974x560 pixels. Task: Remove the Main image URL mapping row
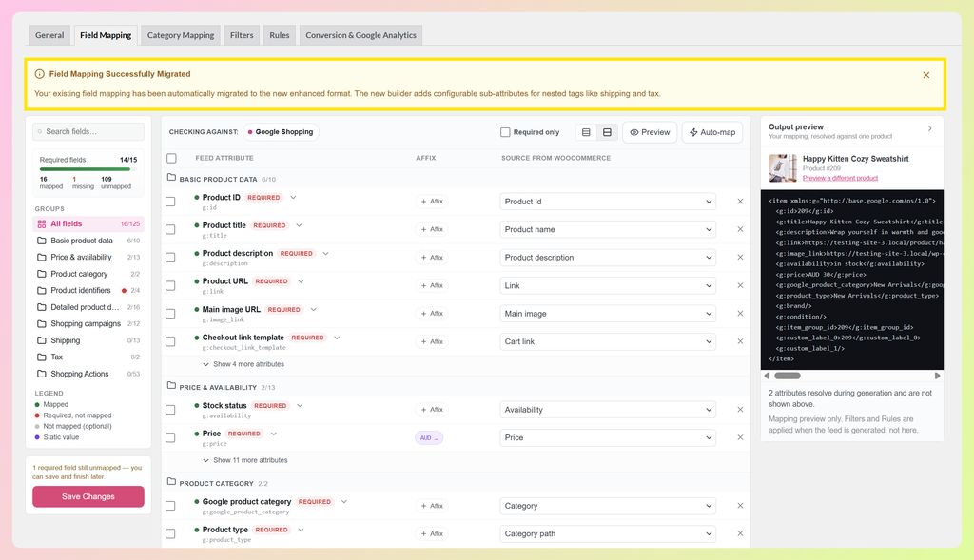(740, 314)
